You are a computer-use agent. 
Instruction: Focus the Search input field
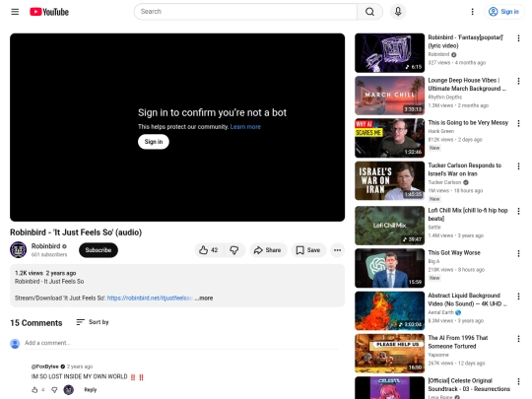pyautogui.click(x=245, y=12)
